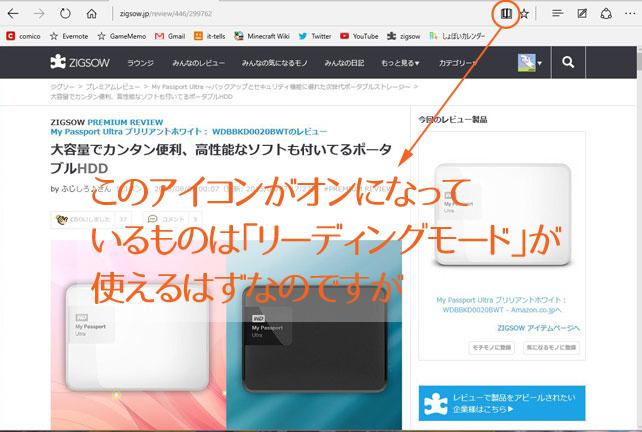Open the Amazon.co.jp product link

pos(502,305)
